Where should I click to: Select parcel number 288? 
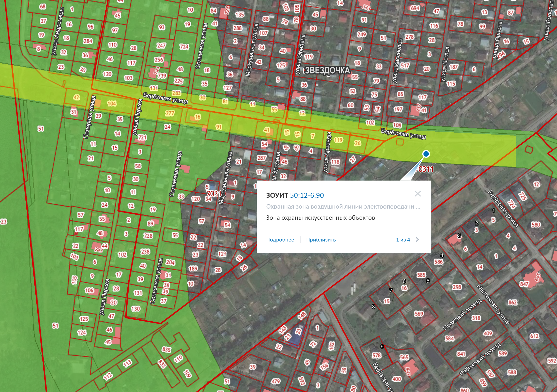coord(238,28)
